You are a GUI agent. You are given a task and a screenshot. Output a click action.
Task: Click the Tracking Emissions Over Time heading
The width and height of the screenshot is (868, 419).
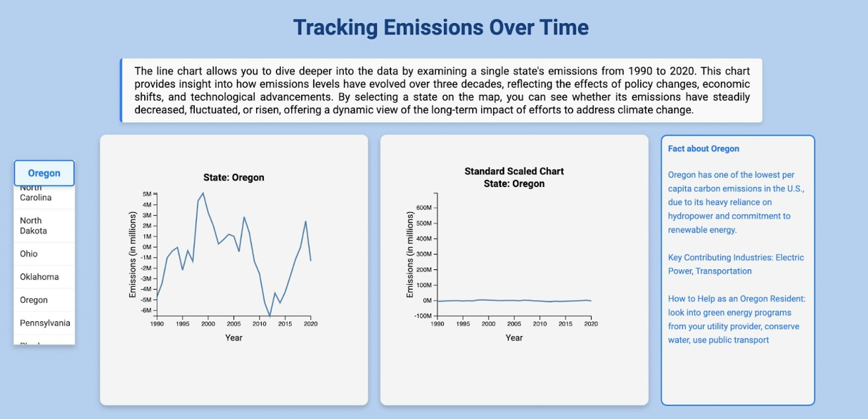(x=440, y=27)
